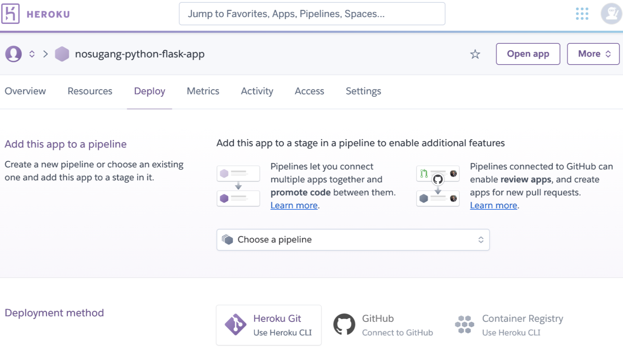This screenshot has width=623, height=364.
Task: Click the Add this app to a pipeline heading
Action: pos(66,144)
